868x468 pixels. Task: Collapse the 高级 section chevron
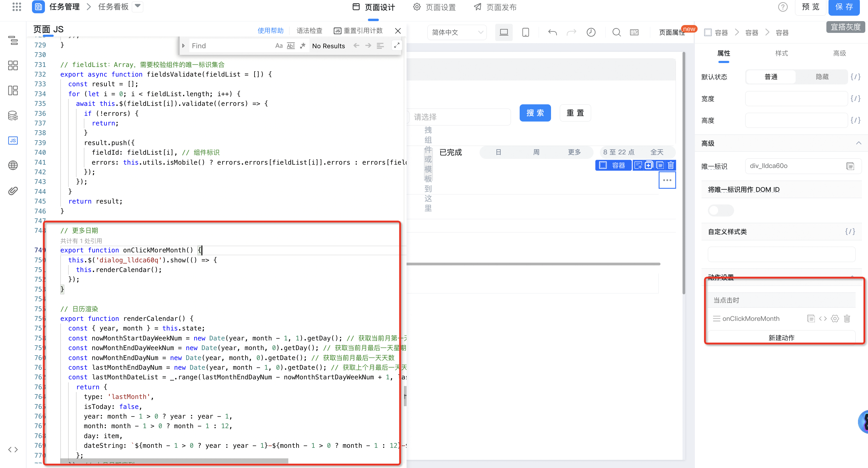tap(858, 143)
